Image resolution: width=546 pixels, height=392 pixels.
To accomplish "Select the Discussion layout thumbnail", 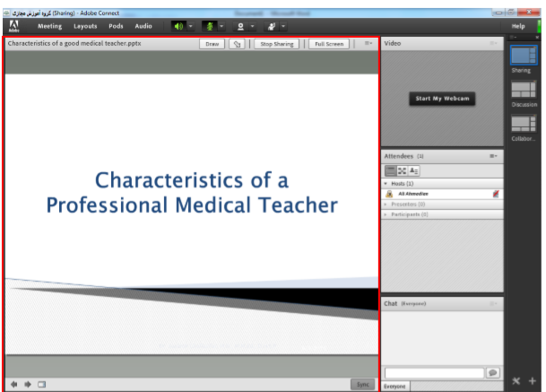I will pos(524,90).
